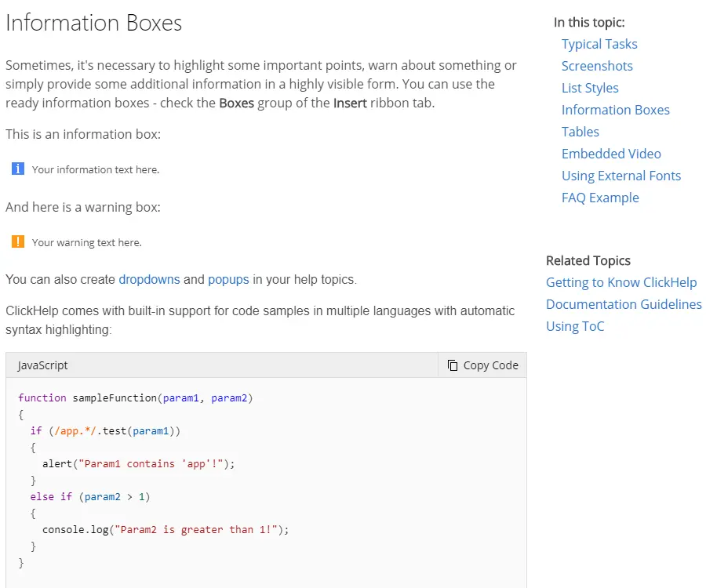Screen dimensions: 706x588
Task: Open the popups link
Action: pos(228,279)
